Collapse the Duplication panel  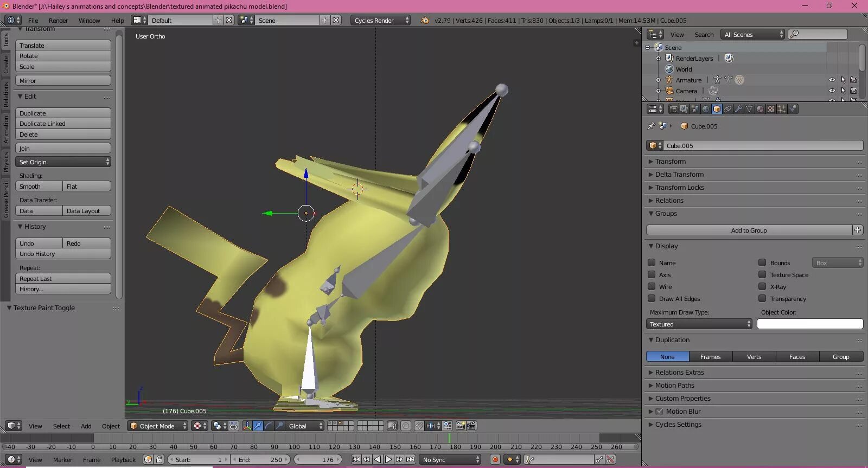tap(672, 339)
